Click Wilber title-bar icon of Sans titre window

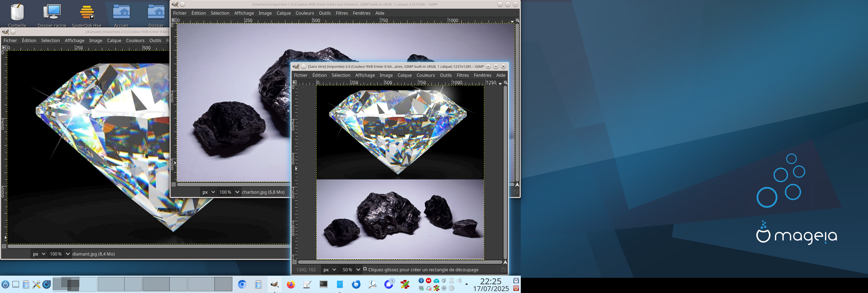tap(296, 66)
